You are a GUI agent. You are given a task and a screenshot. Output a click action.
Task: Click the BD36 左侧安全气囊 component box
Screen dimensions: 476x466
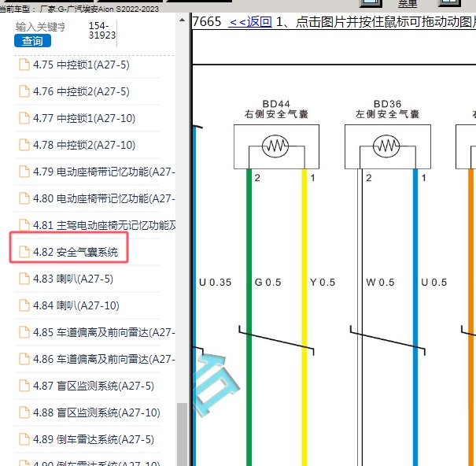pos(388,146)
